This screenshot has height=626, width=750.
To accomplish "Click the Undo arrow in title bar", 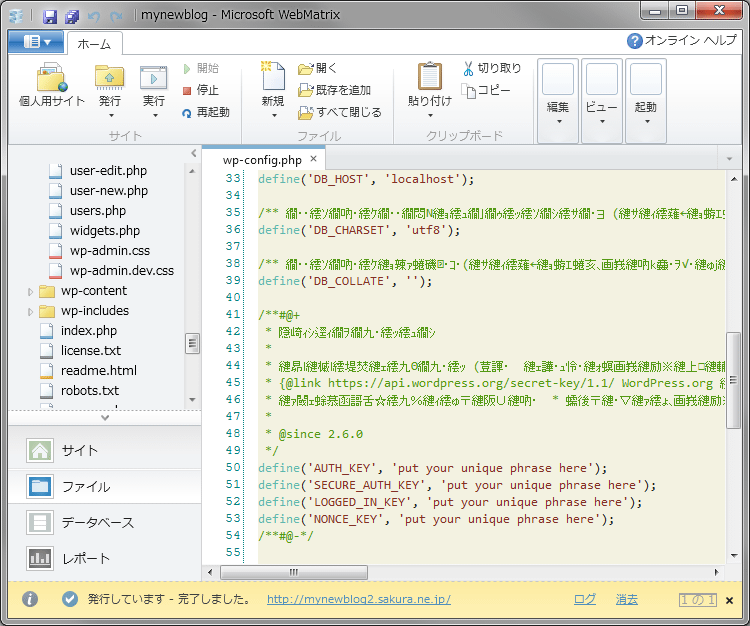I will click(x=94, y=17).
